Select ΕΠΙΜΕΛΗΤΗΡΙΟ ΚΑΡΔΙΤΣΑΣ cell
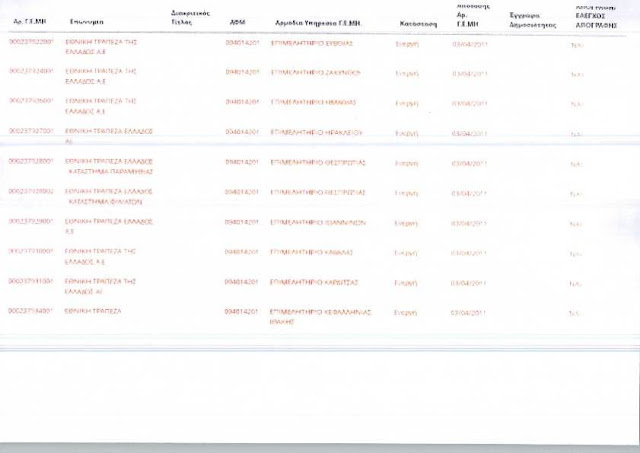 (314, 282)
